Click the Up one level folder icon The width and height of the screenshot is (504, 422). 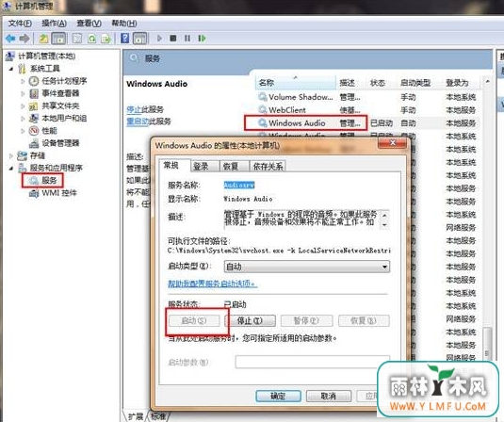click(43, 39)
